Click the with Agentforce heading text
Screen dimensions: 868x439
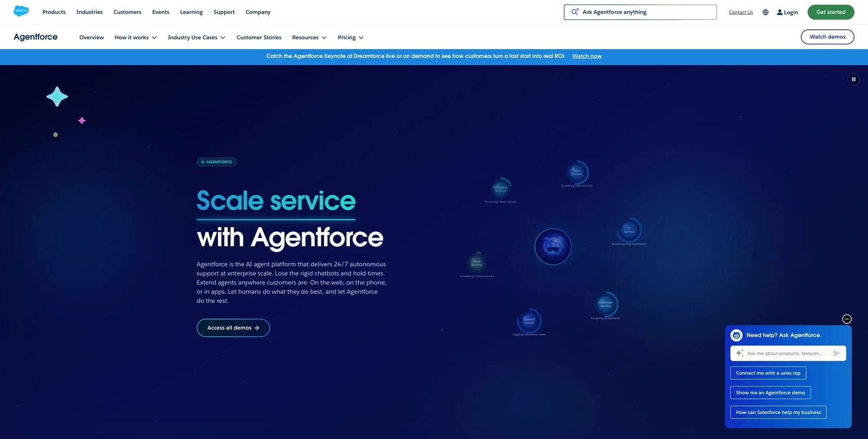290,238
